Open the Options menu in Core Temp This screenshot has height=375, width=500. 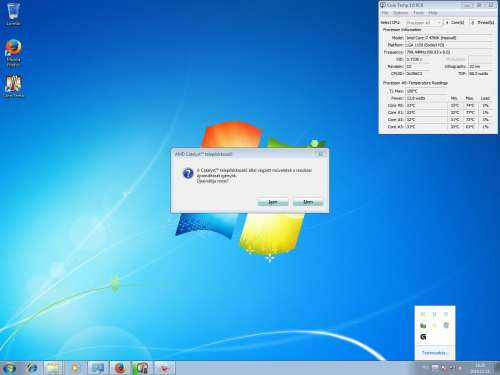[401, 13]
